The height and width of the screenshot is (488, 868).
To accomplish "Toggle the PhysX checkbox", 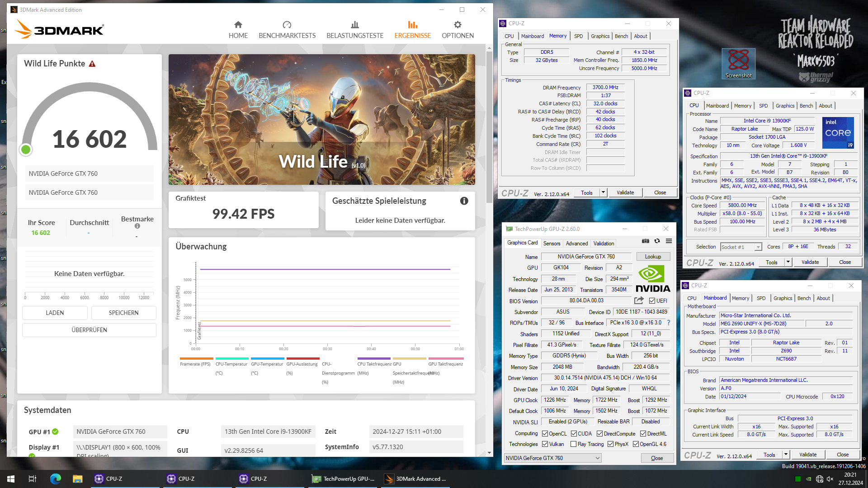I will point(610,444).
